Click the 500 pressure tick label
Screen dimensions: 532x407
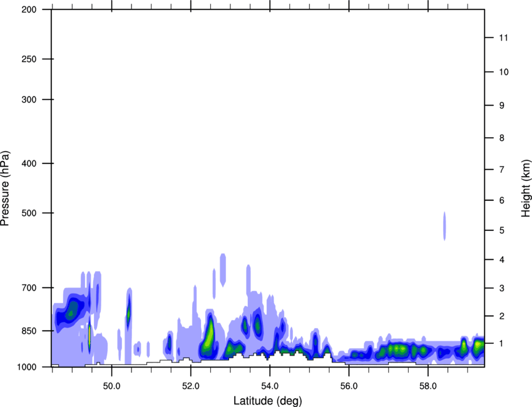point(29,213)
